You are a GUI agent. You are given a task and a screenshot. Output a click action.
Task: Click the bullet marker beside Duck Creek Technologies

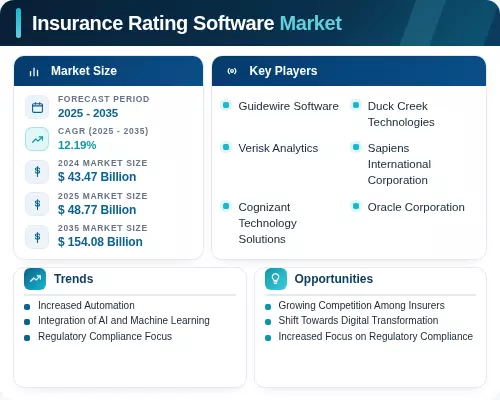pos(356,105)
